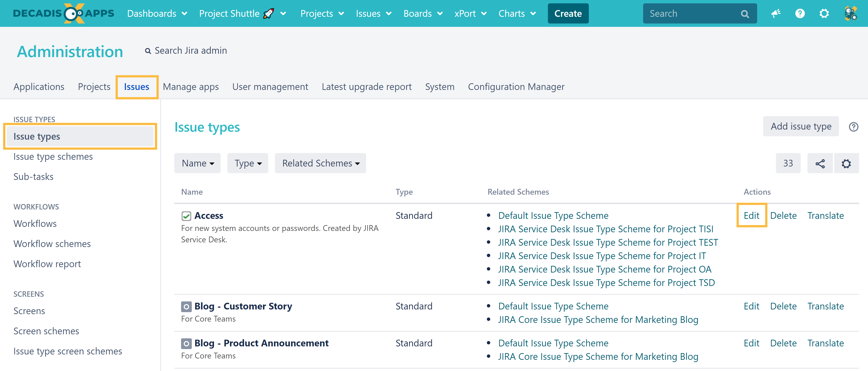Screen dimensions: 868x371
Task: Click the top bar Search field
Action: point(699,14)
